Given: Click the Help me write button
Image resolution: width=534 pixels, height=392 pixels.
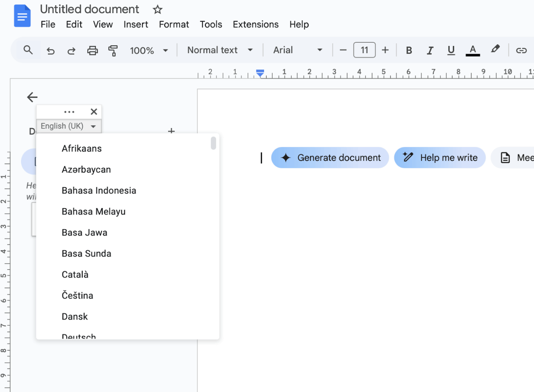Looking at the screenshot, I should point(440,157).
